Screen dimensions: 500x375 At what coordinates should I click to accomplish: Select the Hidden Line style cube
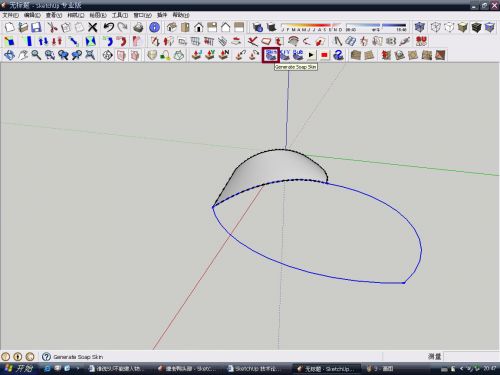449,27
